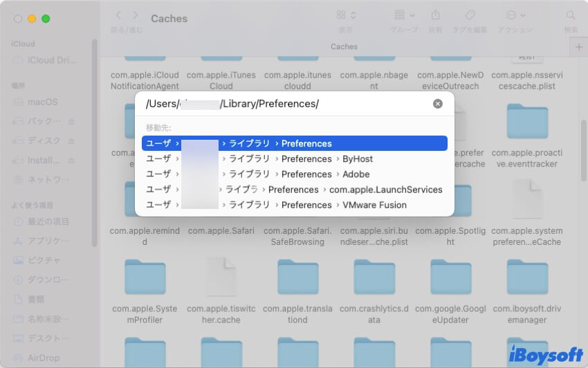Screen dimensions: 588x368
Task: Click the com.apple.Spotlight label
Action: [x=450, y=237]
